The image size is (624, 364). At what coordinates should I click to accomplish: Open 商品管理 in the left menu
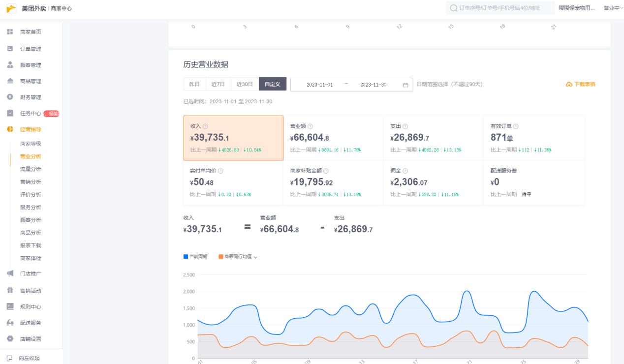point(31,81)
